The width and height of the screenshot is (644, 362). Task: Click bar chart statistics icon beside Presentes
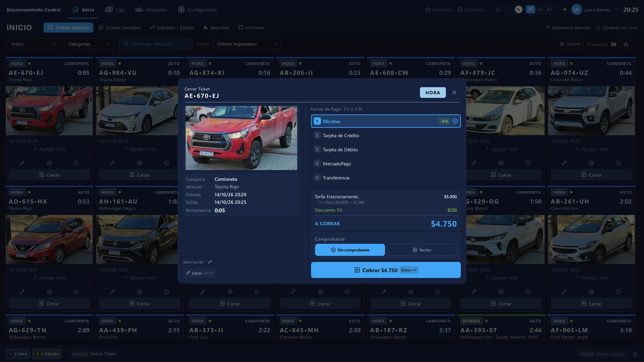(x=626, y=44)
